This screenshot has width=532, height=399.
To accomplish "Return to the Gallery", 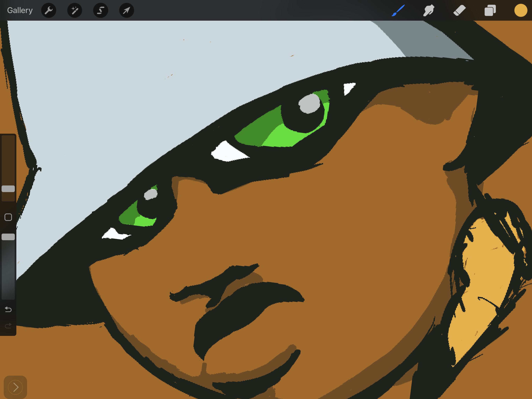I will 20,10.
